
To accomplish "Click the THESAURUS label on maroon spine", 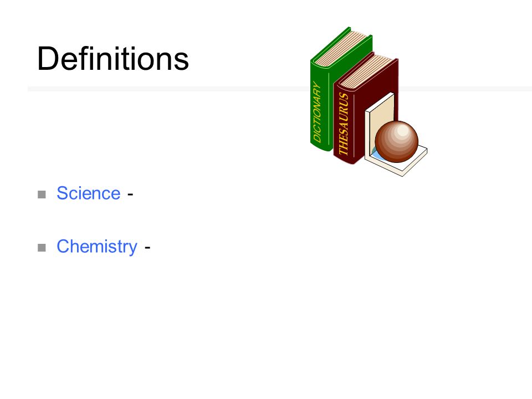I will (344, 124).
